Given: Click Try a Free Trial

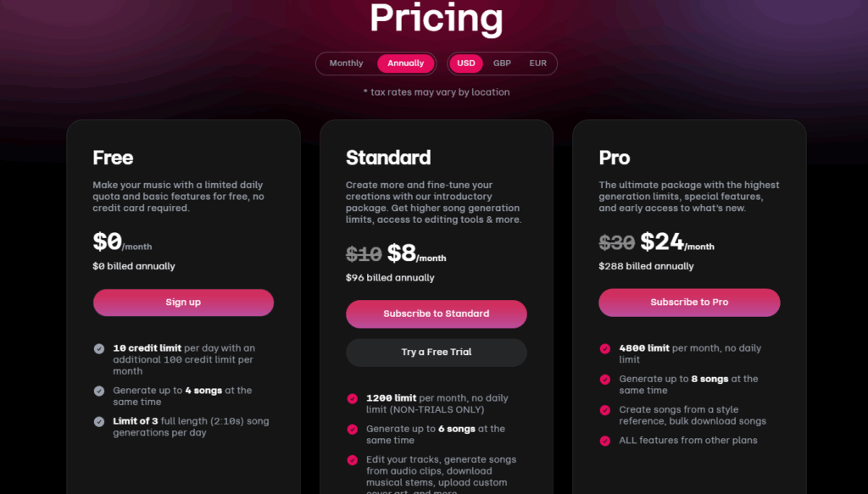Looking at the screenshot, I should pyautogui.click(x=437, y=352).
